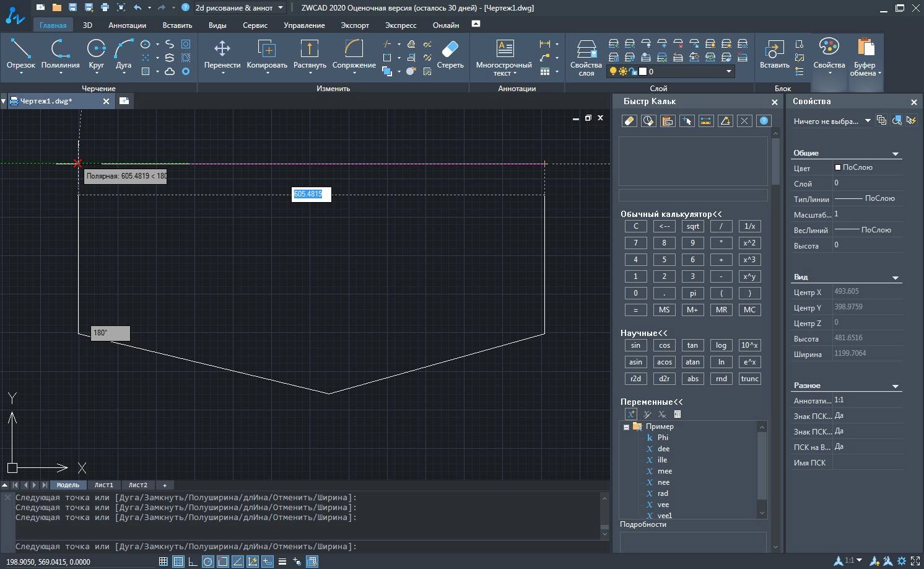The height and width of the screenshot is (569, 924).
Task: Select the Phi variable in list
Action: [663, 438]
